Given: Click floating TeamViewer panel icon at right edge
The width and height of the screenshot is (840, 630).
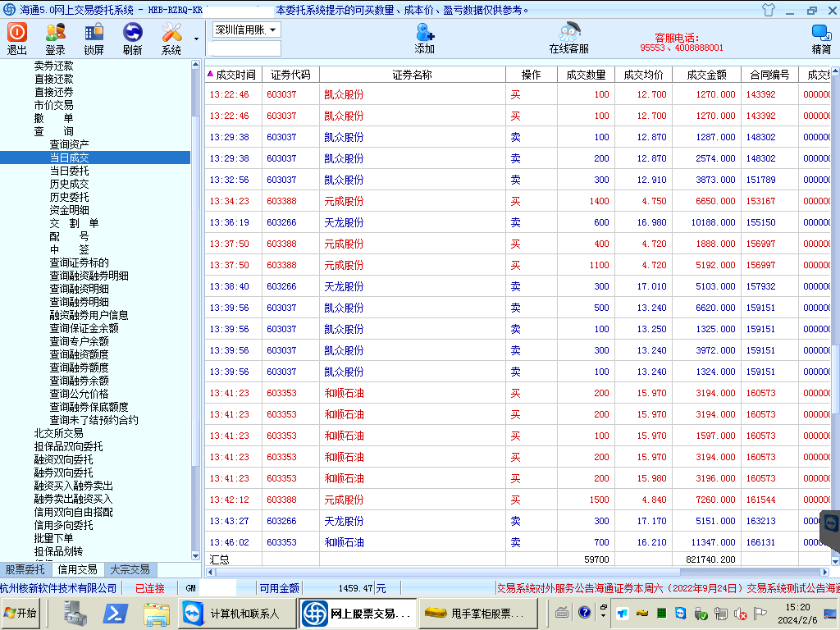Looking at the screenshot, I should pos(829,523).
